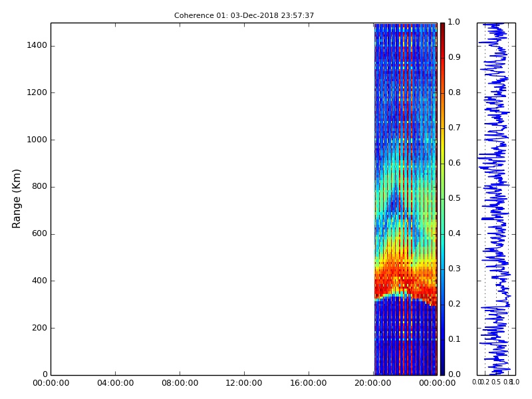
Task: Click the 200 range tick label
Action: pyautogui.click(x=39, y=328)
